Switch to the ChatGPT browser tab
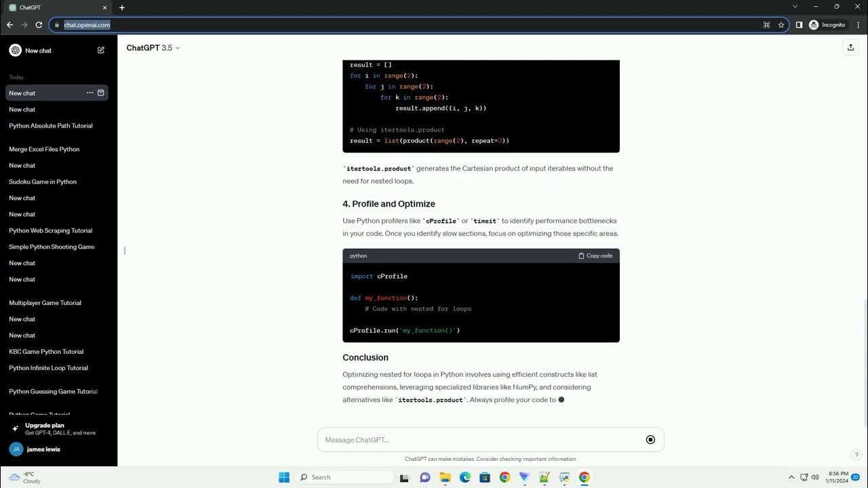The image size is (868, 488). coord(58,7)
